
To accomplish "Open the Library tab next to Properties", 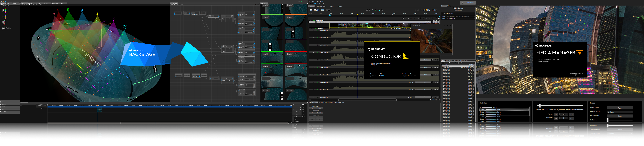I will (449, 6).
